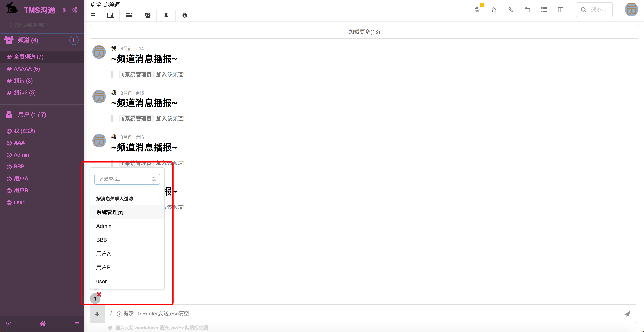Viewport: 644px width, 332px height.
Task: Open chat with @ user in sidebar
Action: tap(42, 202)
